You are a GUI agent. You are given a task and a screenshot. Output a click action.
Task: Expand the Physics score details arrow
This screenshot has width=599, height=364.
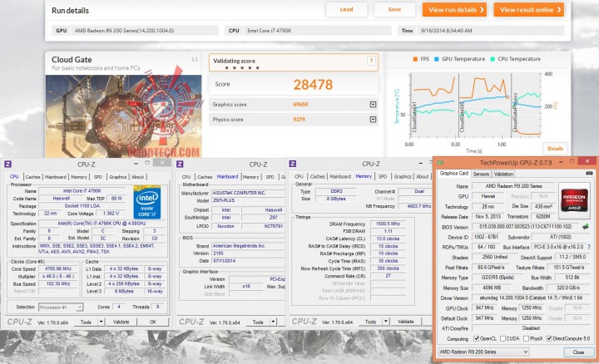[374, 120]
